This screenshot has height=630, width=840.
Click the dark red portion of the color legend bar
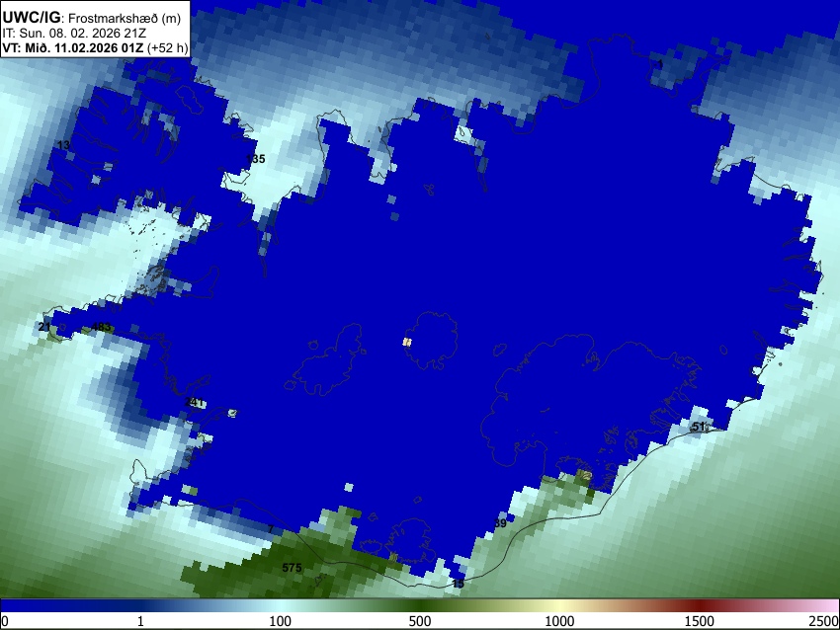coord(700,605)
